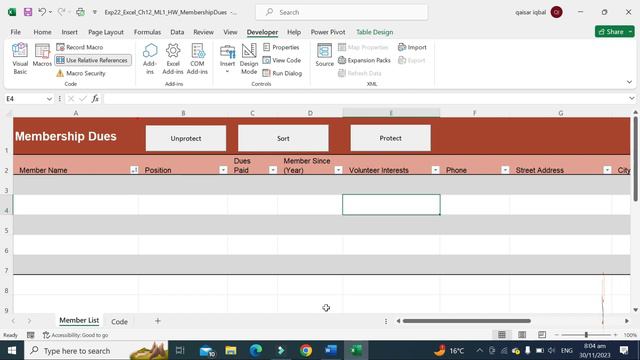Open XML Expansion Packs
This screenshot has height=360, width=640.
[x=364, y=60]
